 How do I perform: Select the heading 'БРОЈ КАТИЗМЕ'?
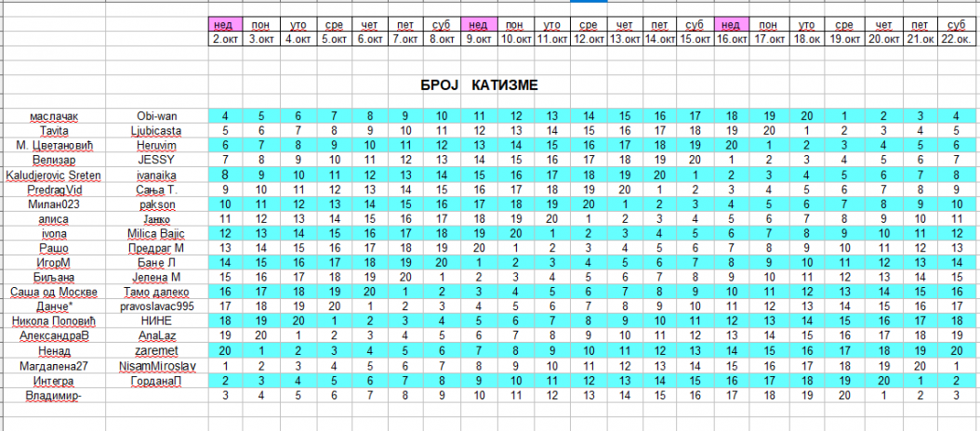pyautogui.click(x=480, y=85)
